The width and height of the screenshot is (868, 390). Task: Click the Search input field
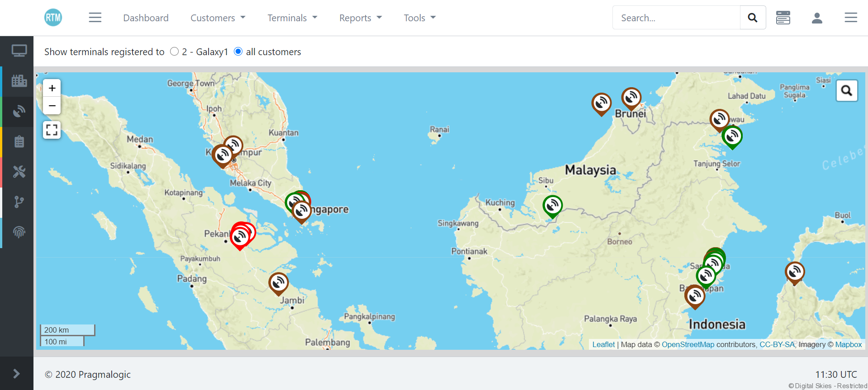point(676,18)
